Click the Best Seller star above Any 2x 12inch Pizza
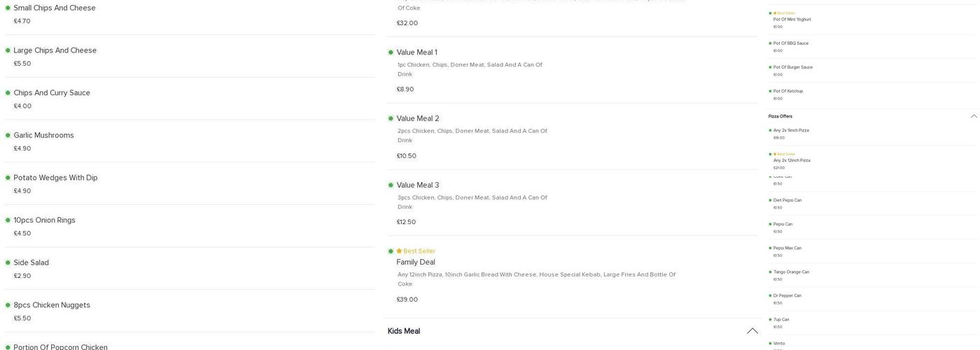The width and height of the screenshot is (980, 350). 775,154
